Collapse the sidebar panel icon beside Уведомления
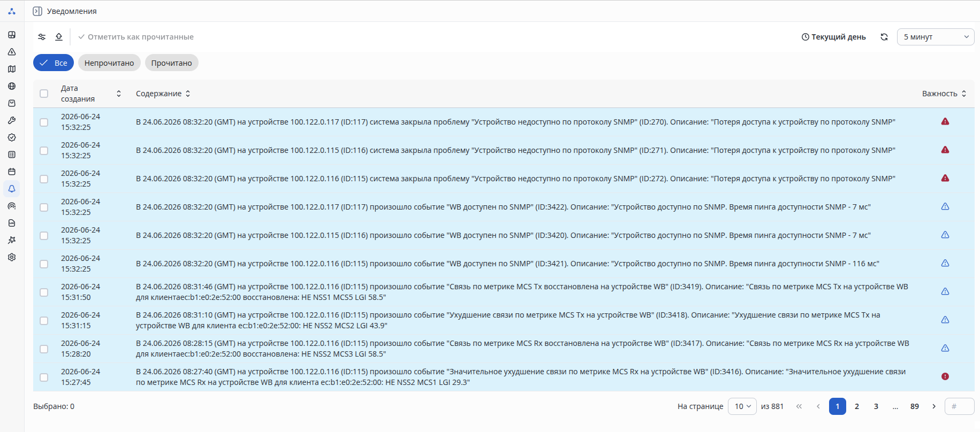980x432 pixels. click(x=37, y=11)
